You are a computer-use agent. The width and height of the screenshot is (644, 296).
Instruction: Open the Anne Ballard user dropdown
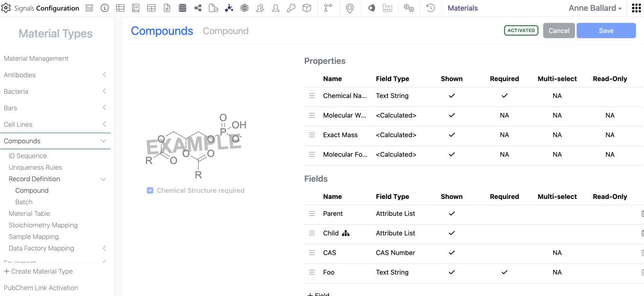(x=595, y=8)
